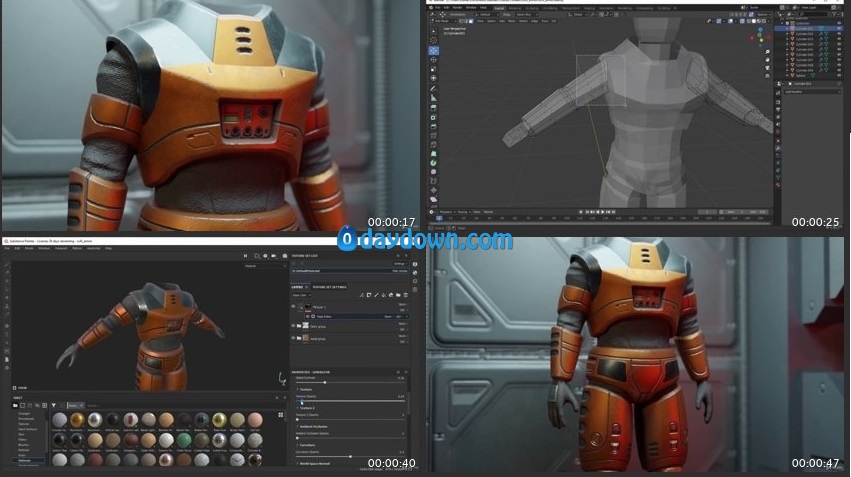Hide the highlighted Cylinder object in outliner
851x477 pixels.
tap(840, 29)
